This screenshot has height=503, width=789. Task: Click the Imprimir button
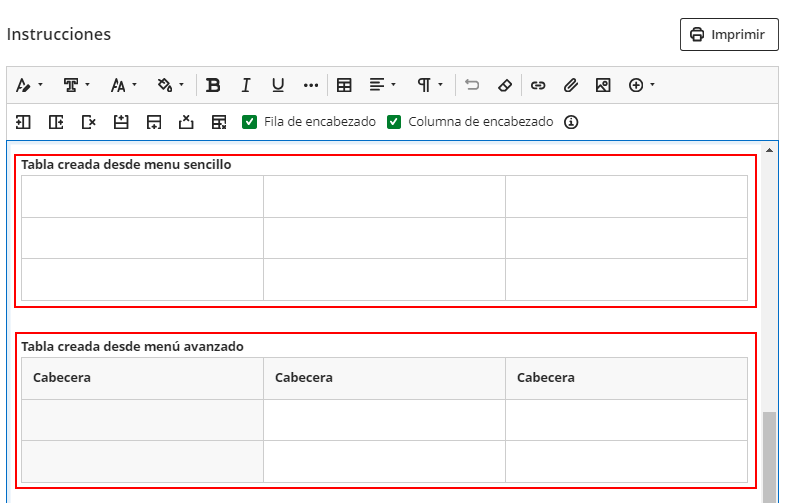tap(729, 34)
